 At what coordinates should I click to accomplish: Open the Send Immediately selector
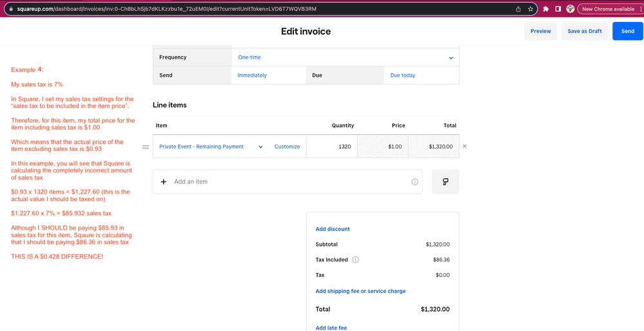click(268, 75)
